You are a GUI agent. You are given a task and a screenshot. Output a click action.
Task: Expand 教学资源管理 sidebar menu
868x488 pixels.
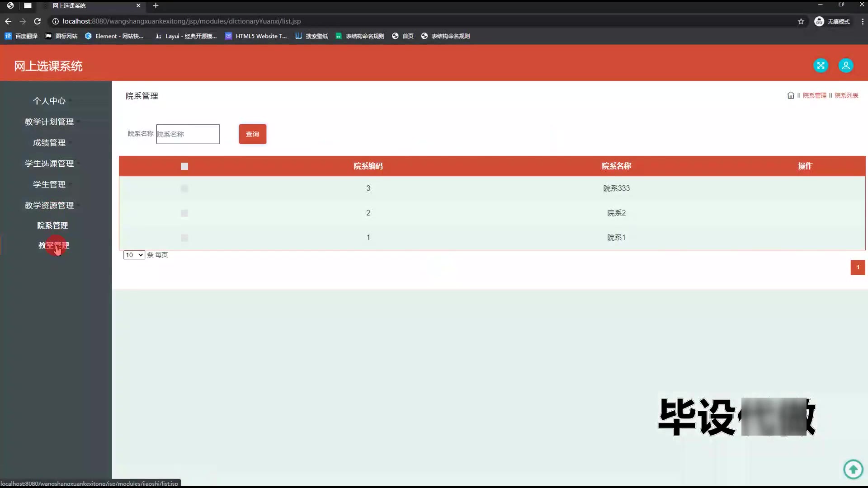[x=49, y=205]
